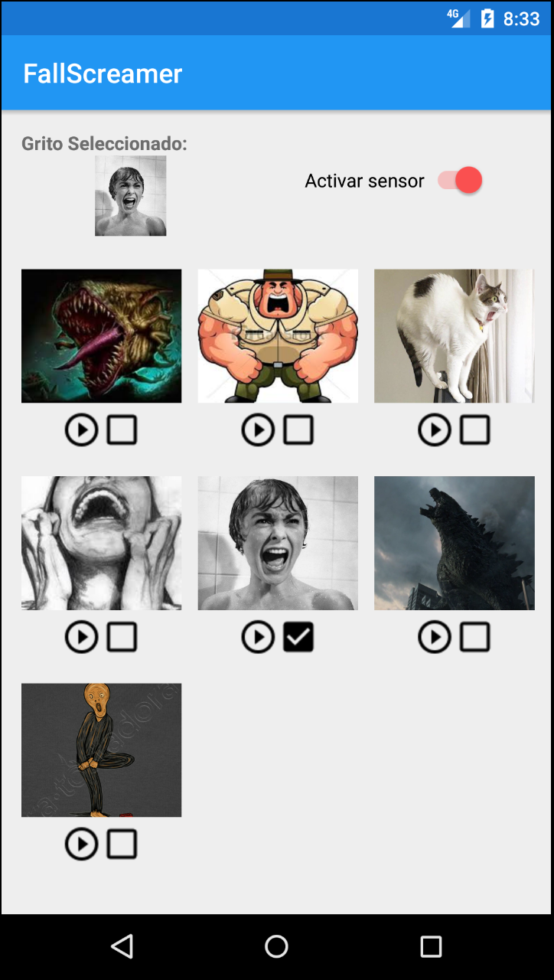Disable the Activar sensor switch
Image resolution: width=554 pixels, height=980 pixels.
[459, 181]
